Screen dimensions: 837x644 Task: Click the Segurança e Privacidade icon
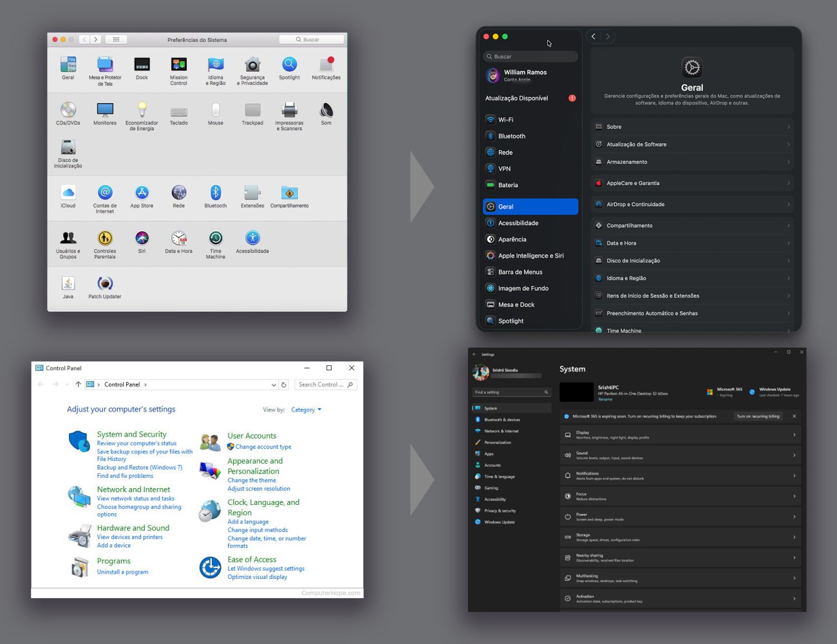coord(252,64)
